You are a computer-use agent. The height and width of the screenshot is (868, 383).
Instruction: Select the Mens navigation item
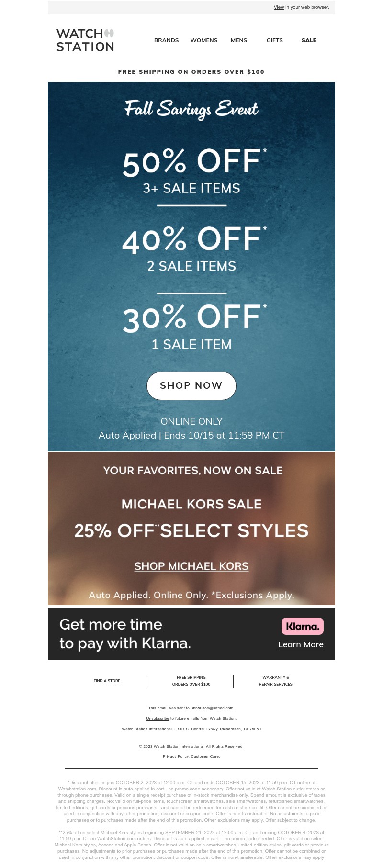pyautogui.click(x=239, y=40)
